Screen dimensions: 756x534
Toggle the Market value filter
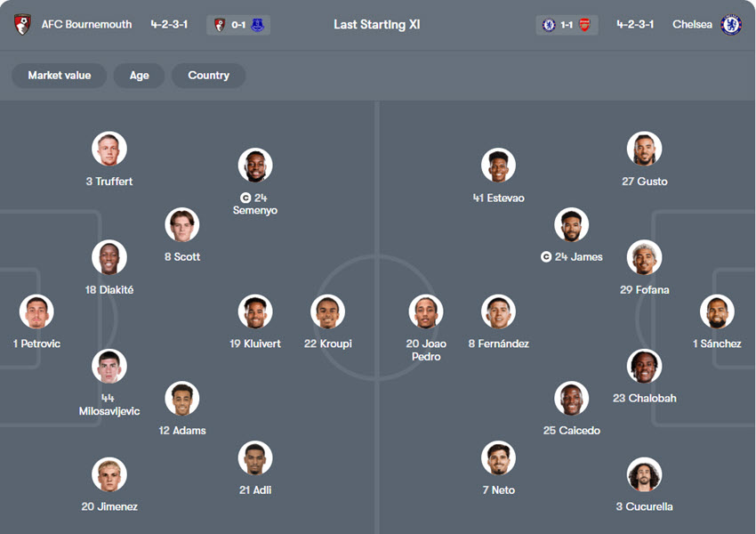coord(59,76)
